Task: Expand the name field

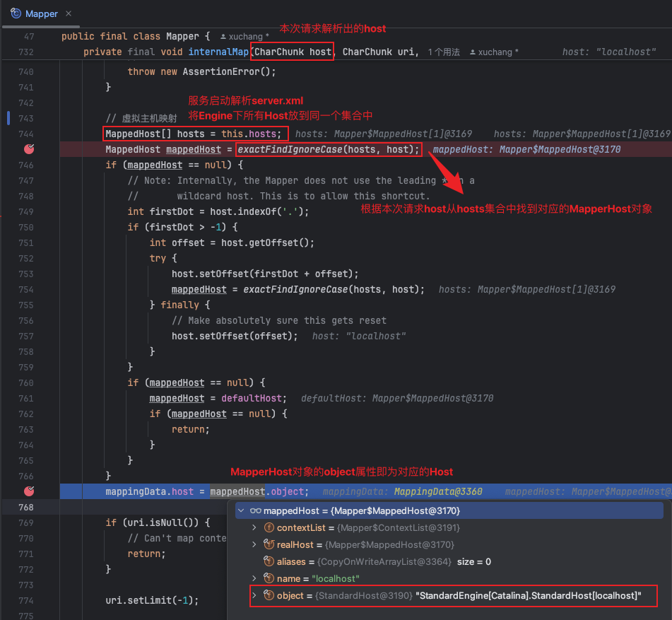Action: point(254,578)
